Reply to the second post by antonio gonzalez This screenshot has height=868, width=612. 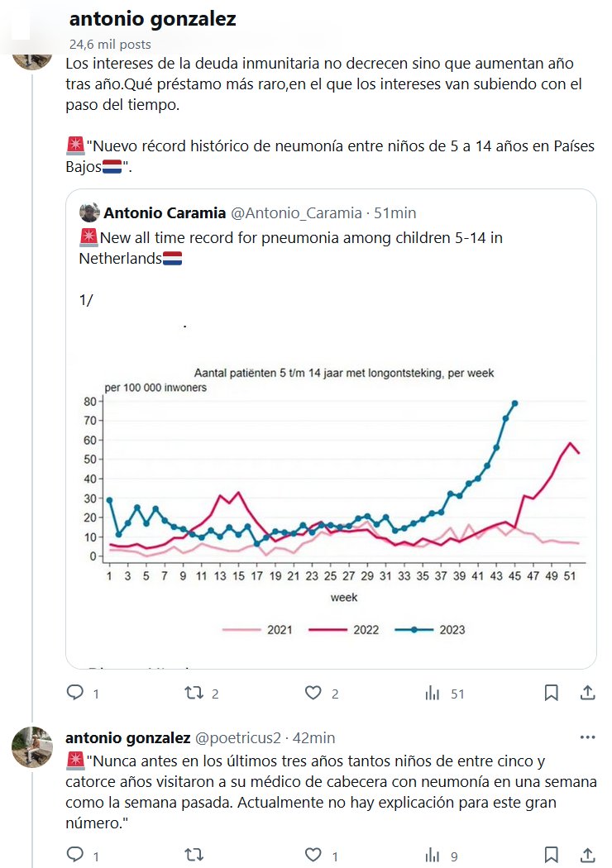point(74,854)
